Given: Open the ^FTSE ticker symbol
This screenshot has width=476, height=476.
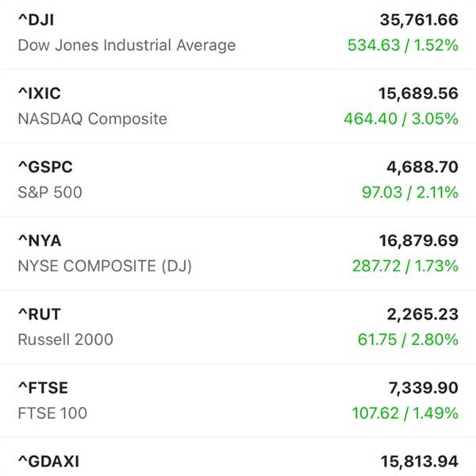Looking at the screenshot, I should pos(43,388).
